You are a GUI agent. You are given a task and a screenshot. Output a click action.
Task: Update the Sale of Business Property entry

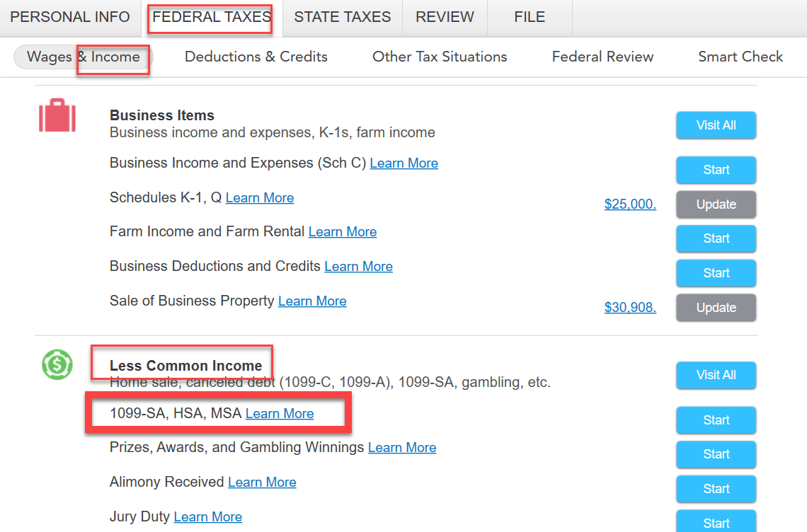tap(716, 308)
